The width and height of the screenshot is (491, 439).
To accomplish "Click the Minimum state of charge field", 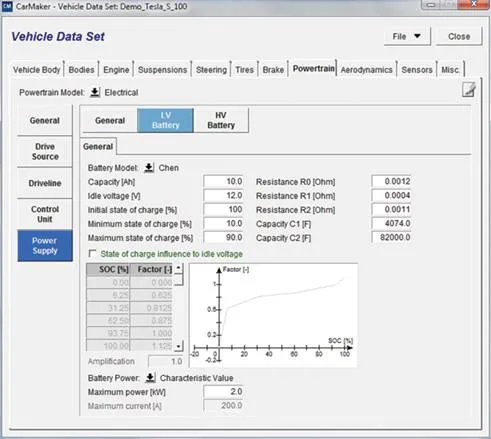I will click(223, 223).
